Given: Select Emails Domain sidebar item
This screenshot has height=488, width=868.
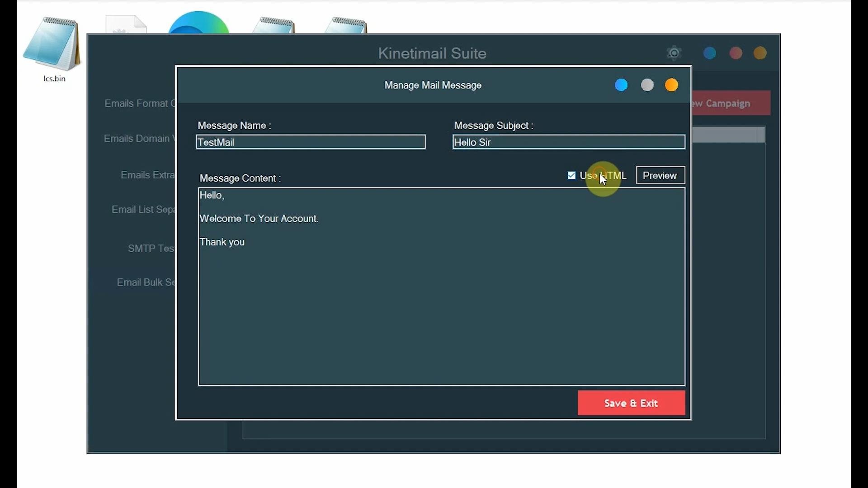Looking at the screenshot, I should (137, 139).
